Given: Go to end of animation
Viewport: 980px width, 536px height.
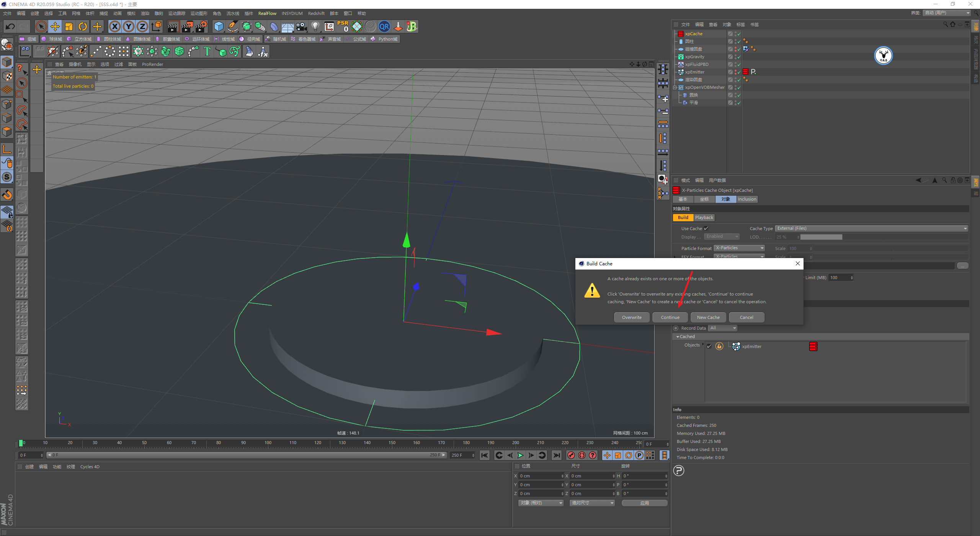Looking at the screenshot, I should coord(556,455).
